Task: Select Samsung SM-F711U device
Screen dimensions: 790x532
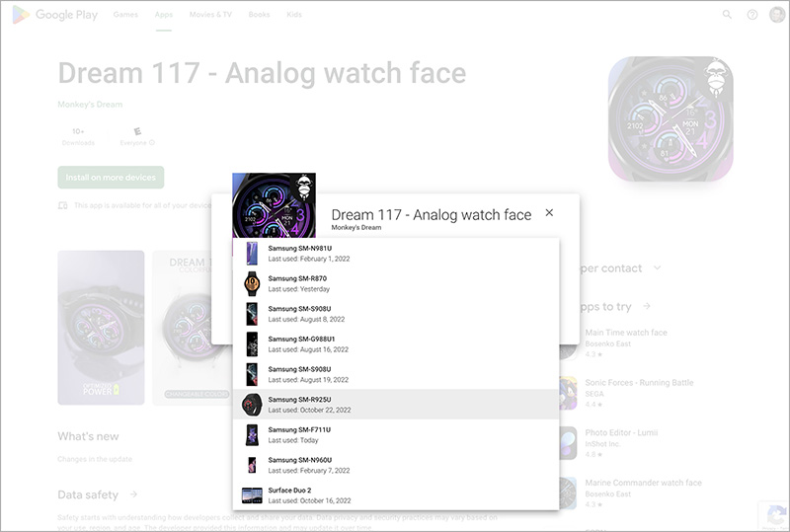Action: [x=396, y=434]
